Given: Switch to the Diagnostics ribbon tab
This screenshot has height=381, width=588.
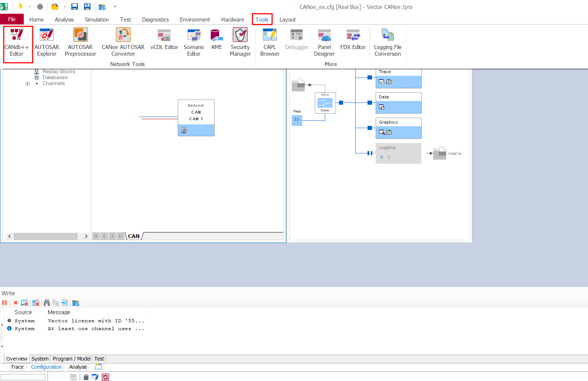Looking at the screenshot, I should tap(156, 20).
